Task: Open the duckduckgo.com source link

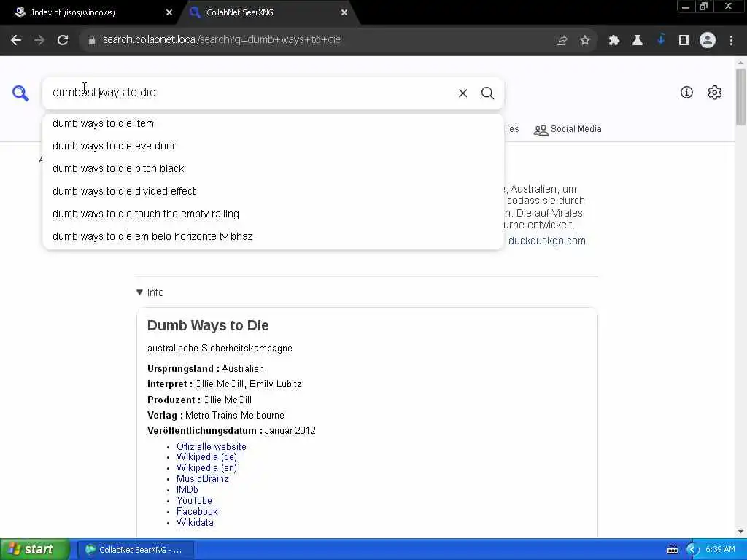Action: click(x=547, y=241)
